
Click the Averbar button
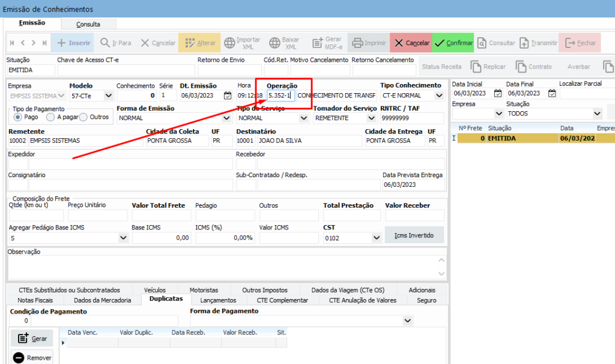coord(578,67)
